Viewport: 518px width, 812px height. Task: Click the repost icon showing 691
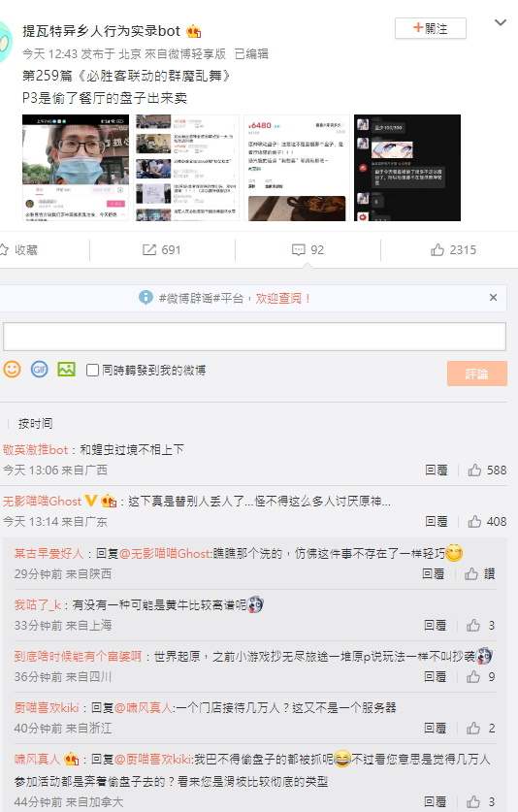pos(162,250)
